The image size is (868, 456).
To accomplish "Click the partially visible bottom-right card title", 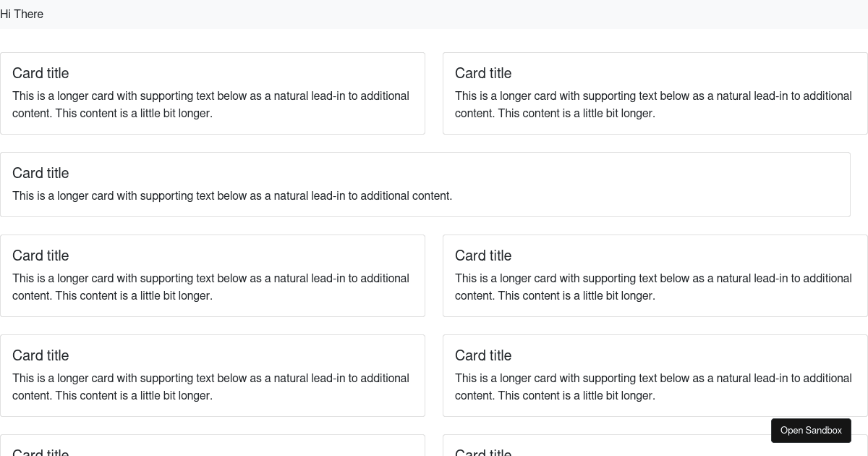I will (482, 452).
